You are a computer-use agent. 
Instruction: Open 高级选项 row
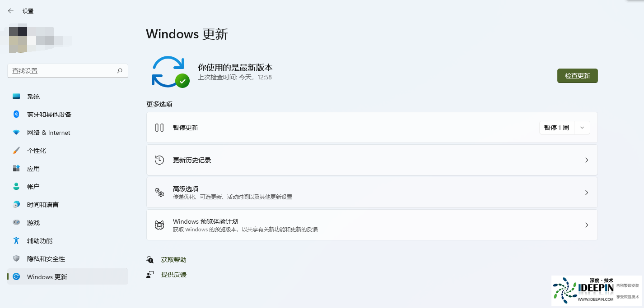pos(372,193)
